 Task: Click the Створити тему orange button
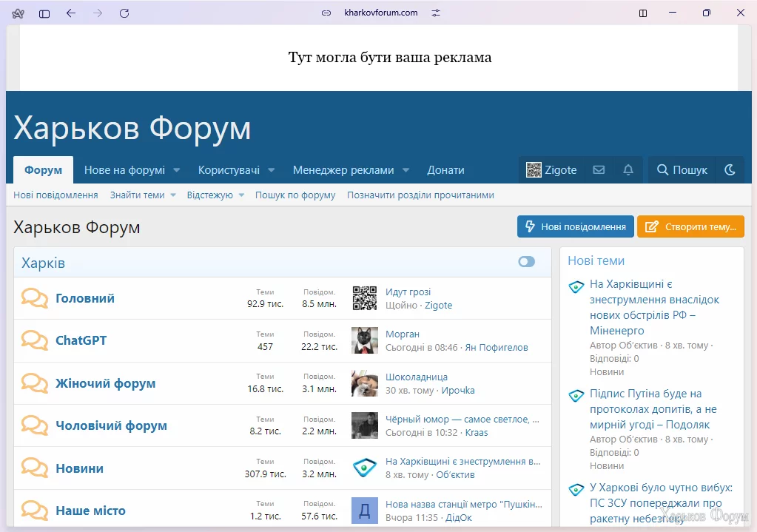[690, 226]
